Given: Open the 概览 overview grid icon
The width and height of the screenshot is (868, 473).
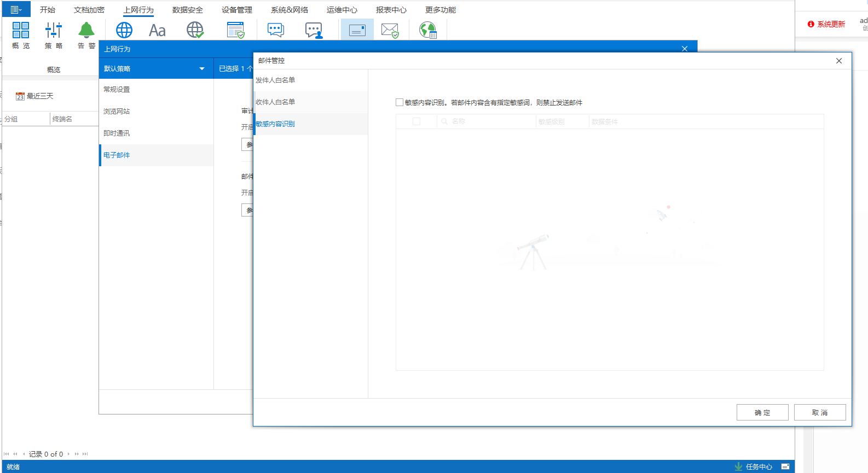Looking at the screenshot, I should (21, 30).
